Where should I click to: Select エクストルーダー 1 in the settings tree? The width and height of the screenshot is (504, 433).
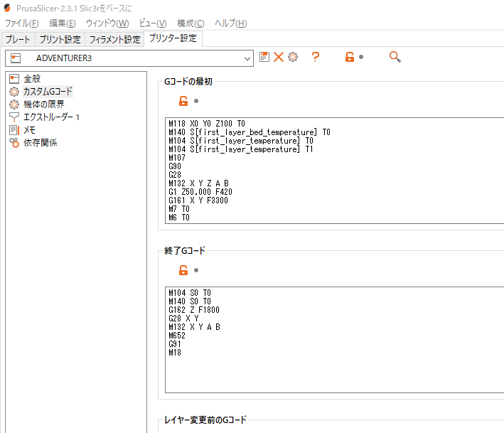coord(51,117)
